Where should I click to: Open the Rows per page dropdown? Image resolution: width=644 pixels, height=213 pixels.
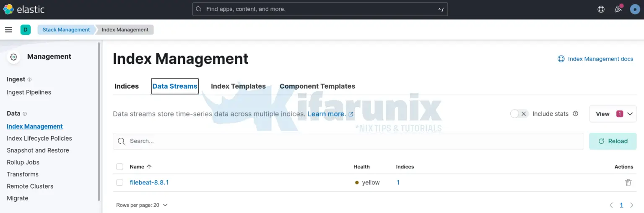[142, 205]
